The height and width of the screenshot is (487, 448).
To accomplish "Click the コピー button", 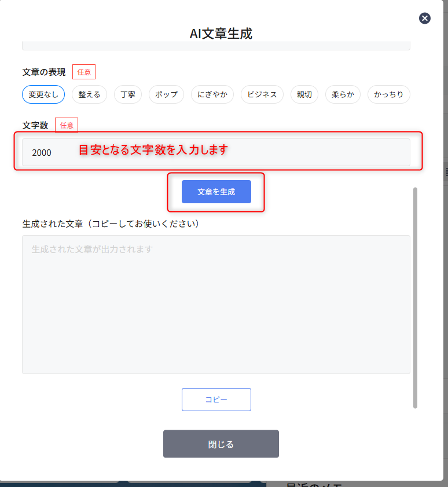I will (216, 400).
